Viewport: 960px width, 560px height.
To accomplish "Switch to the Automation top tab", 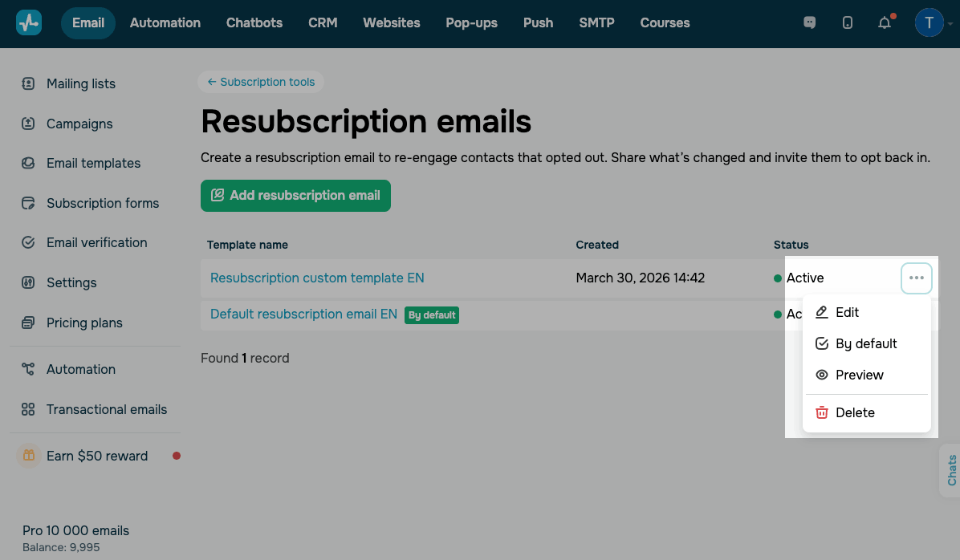I will (165, 22).
